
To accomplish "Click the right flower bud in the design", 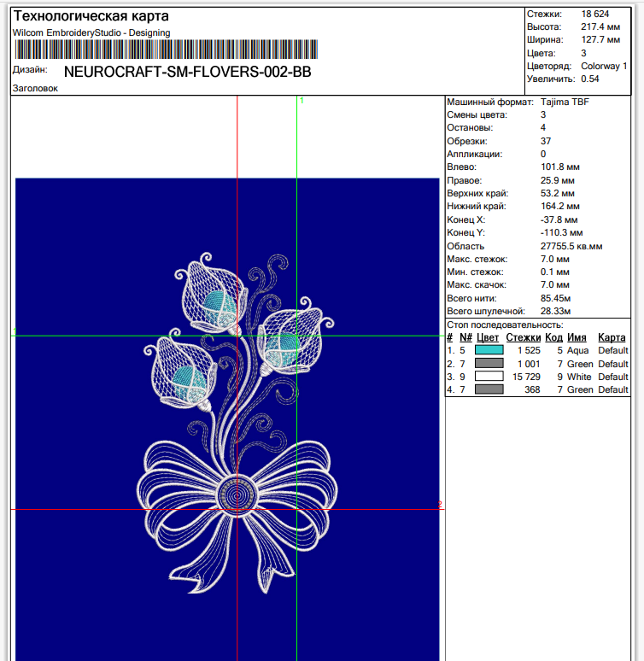I will pyautogui.click(x=288, y=343).
